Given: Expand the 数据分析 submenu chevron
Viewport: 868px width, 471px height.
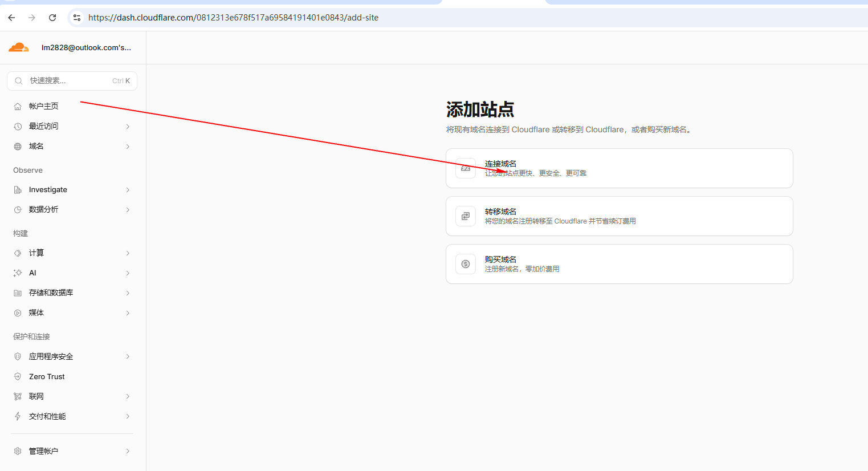Looking at the screenshot, I should [x=128, y=210].
